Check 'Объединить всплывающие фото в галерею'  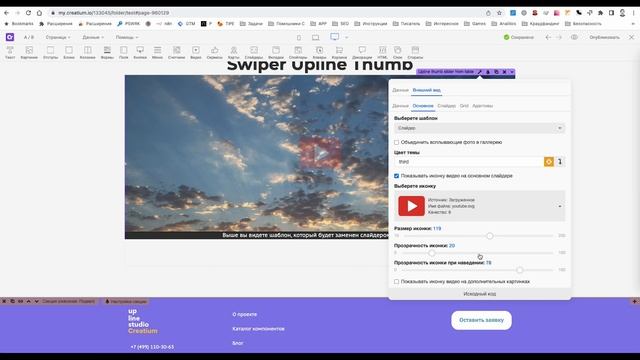pos(396,142)
